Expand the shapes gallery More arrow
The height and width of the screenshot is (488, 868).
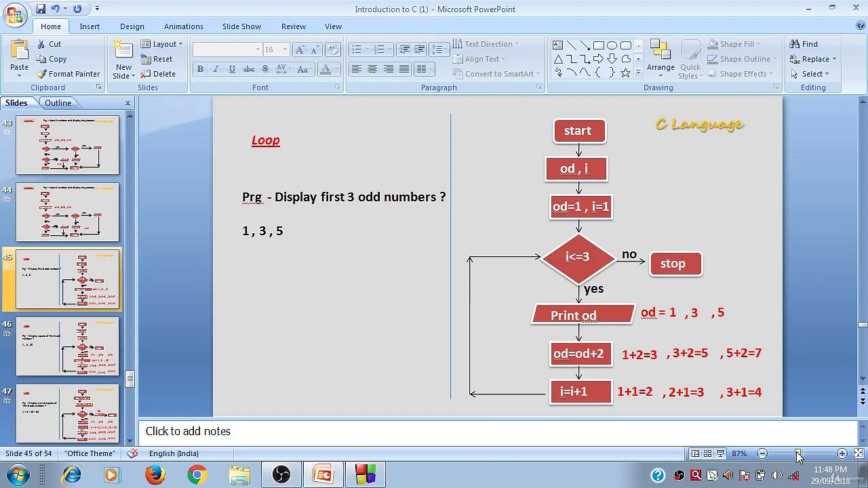pos(638,74)
